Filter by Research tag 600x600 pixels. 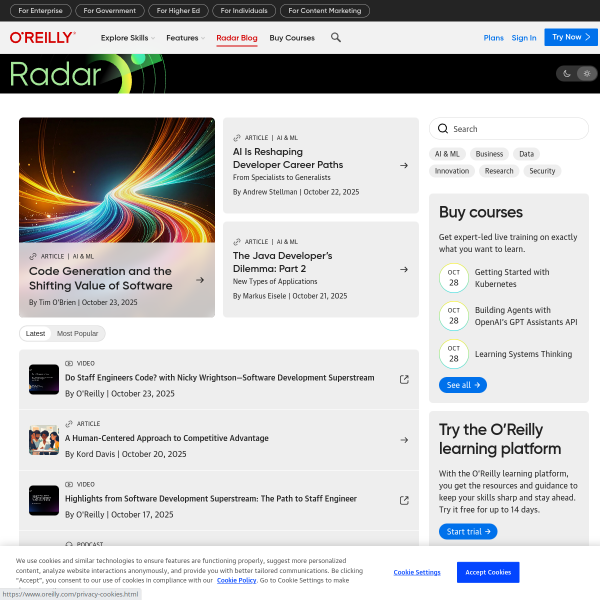(499, 171)
